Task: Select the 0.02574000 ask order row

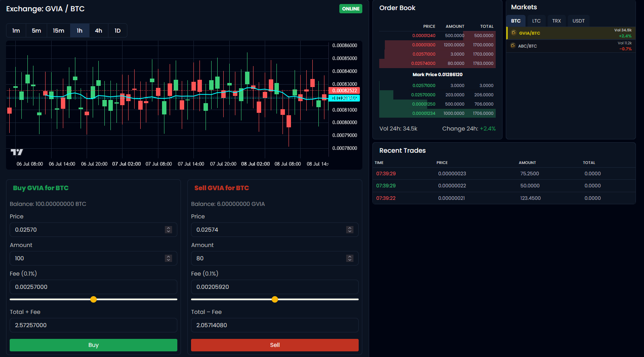Action: pyautogui.click(x=437, y=64)
